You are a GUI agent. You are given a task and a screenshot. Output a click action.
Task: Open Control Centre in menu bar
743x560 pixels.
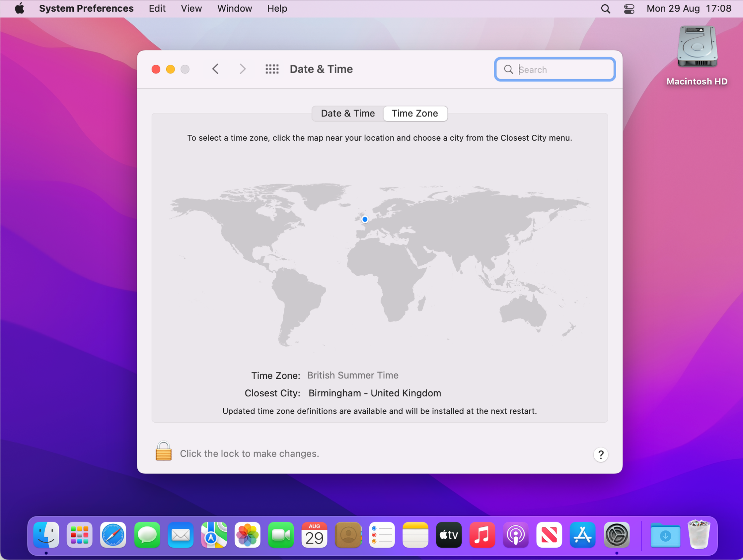click(629, 8)
